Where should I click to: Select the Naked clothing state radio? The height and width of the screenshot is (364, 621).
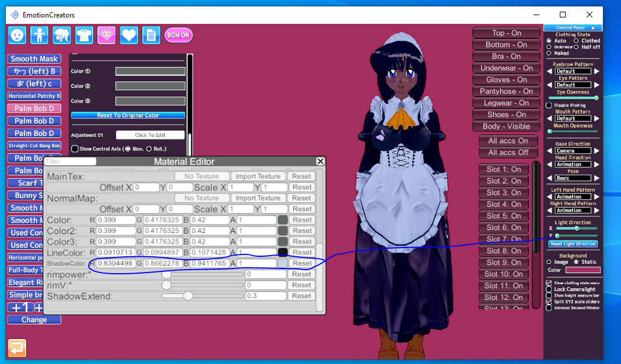pos(549,53)
